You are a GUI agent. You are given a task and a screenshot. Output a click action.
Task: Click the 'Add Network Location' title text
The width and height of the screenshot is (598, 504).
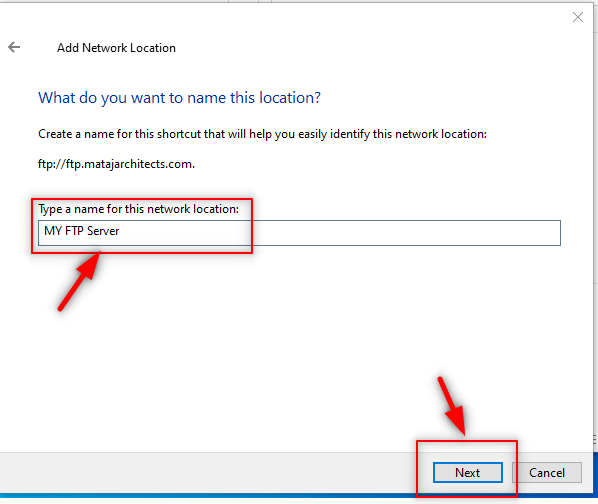click(x=116, y=48)
